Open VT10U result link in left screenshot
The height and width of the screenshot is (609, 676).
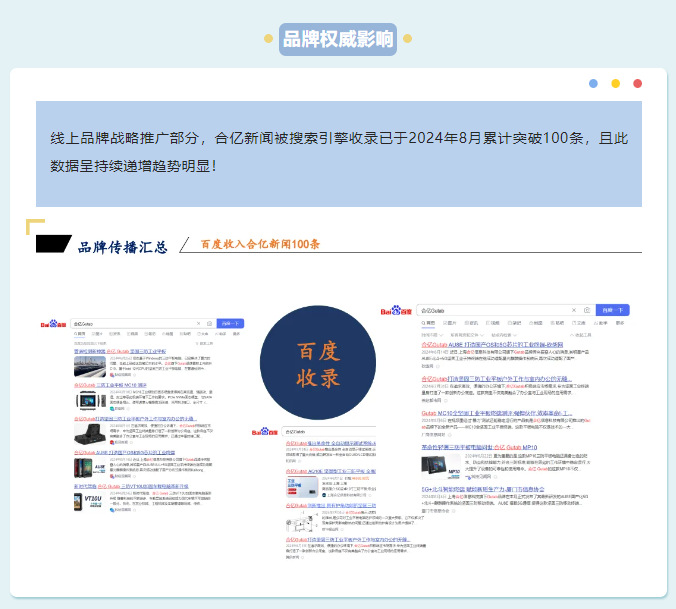[131, 486]
